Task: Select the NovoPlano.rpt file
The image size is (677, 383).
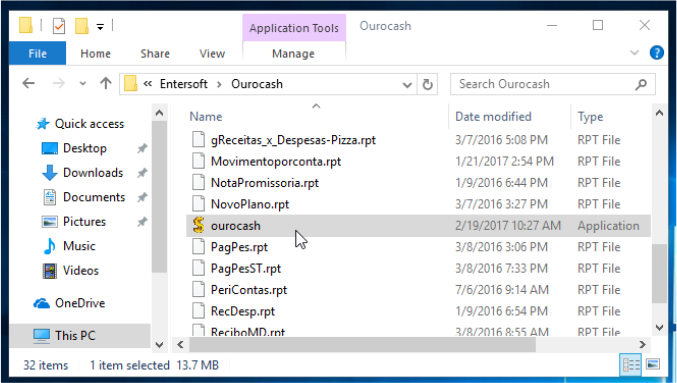Action: [250, 204]
